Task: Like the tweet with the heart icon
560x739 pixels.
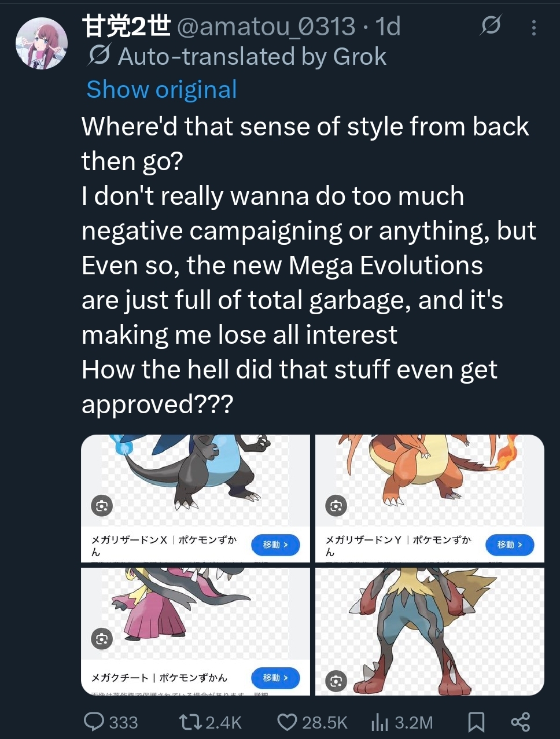Action: [287, 722]
